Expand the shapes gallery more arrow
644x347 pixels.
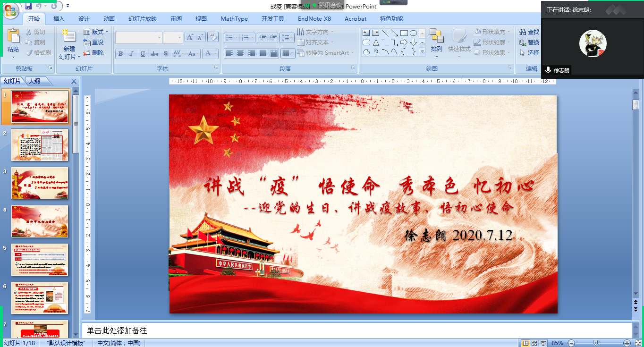pos(422,52)
